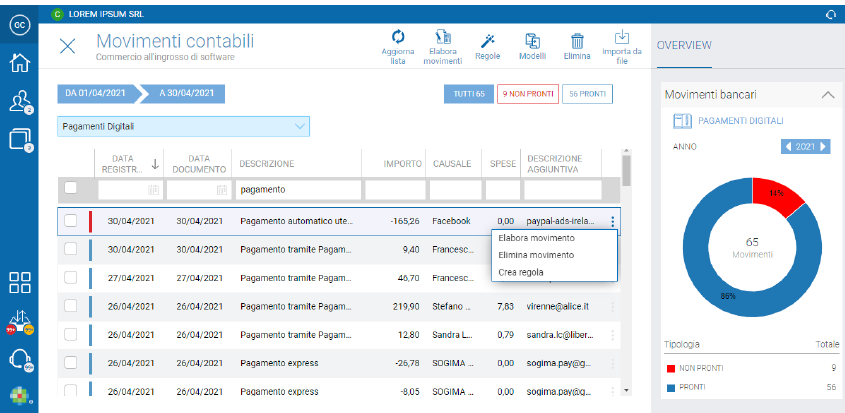The image size is (845, 413).
Task: Go to next year after 2021
Action: 822,147
